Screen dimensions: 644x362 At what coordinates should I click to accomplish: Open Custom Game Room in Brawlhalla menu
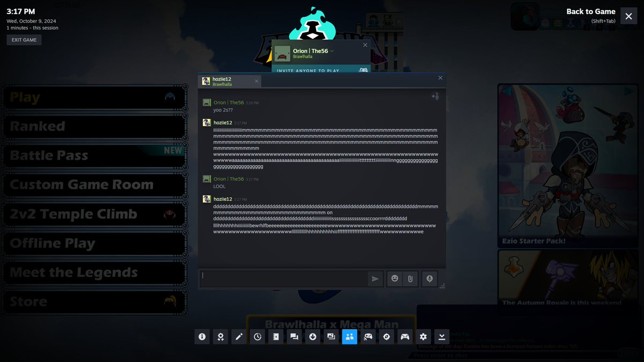[x=95, y=184]
